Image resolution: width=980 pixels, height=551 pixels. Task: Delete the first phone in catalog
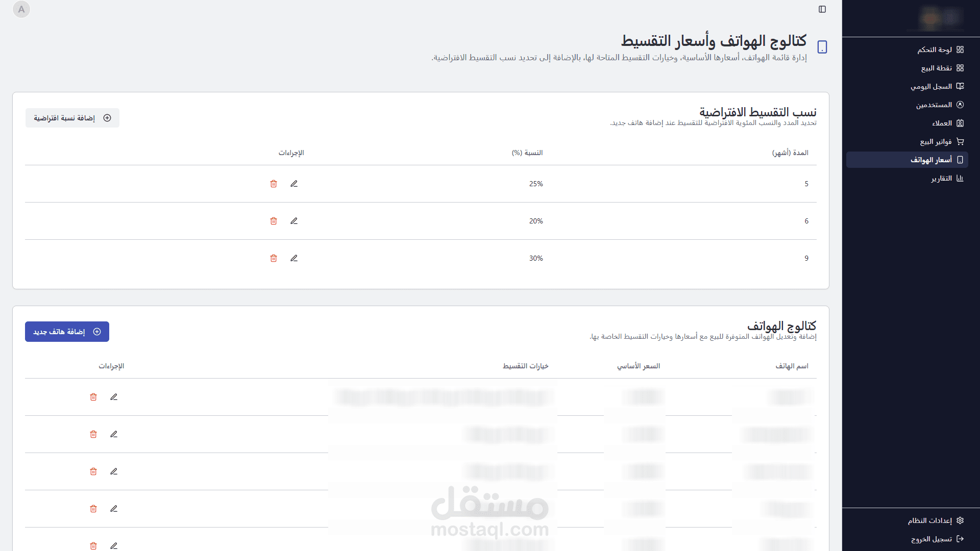(93, 397)
